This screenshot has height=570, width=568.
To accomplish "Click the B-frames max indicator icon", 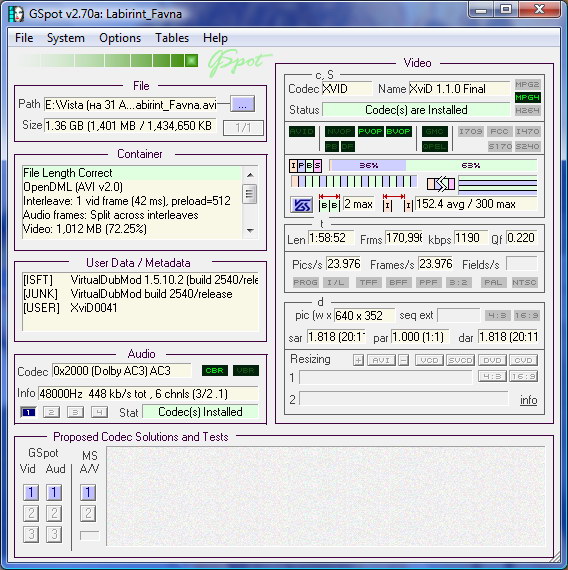I will click(x=329, y=202).
